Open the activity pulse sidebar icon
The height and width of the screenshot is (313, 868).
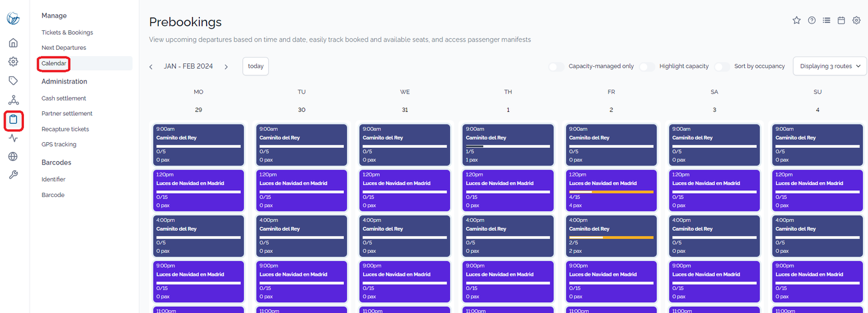(x=13, y=138)
